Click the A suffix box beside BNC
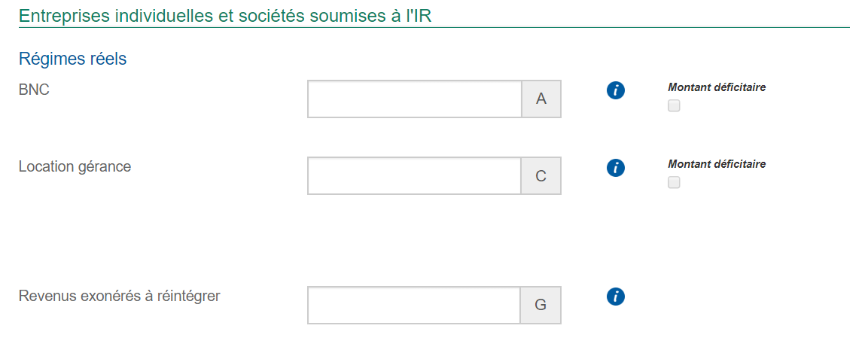 point(541,99)
